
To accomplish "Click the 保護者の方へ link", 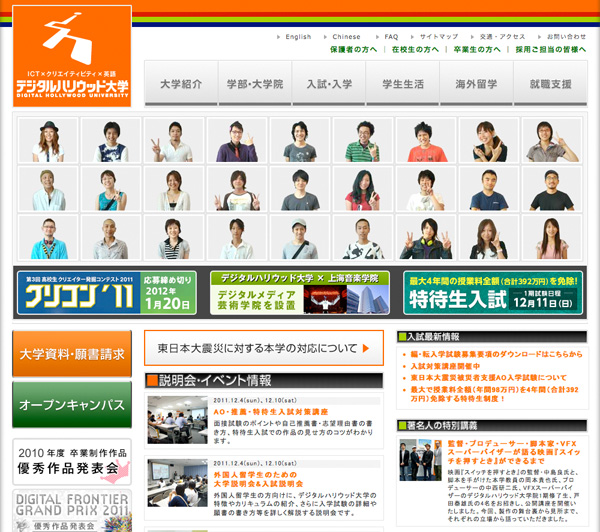I will pyautogui.click(x=353, y=49).
